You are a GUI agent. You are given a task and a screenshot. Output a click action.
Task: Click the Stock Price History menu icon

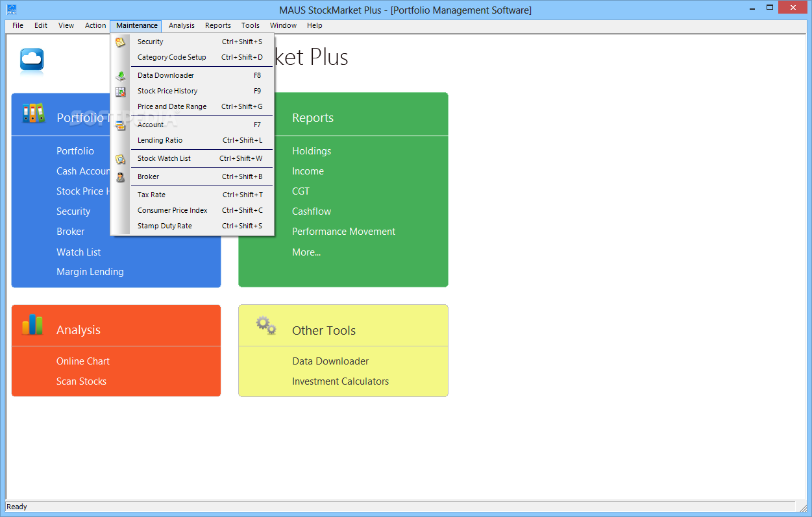[120, 91]
